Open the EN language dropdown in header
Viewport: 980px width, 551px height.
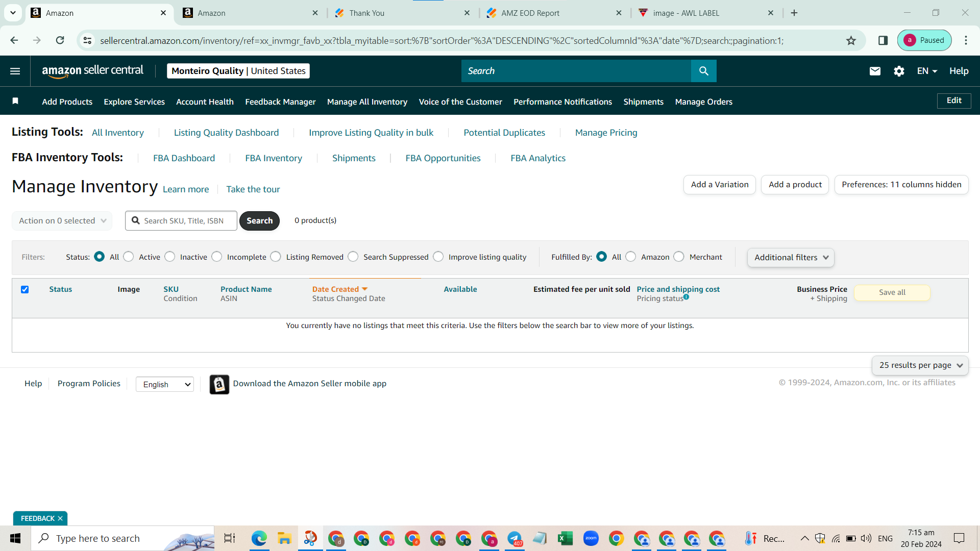pyautogui.click(x=927, y=71)
